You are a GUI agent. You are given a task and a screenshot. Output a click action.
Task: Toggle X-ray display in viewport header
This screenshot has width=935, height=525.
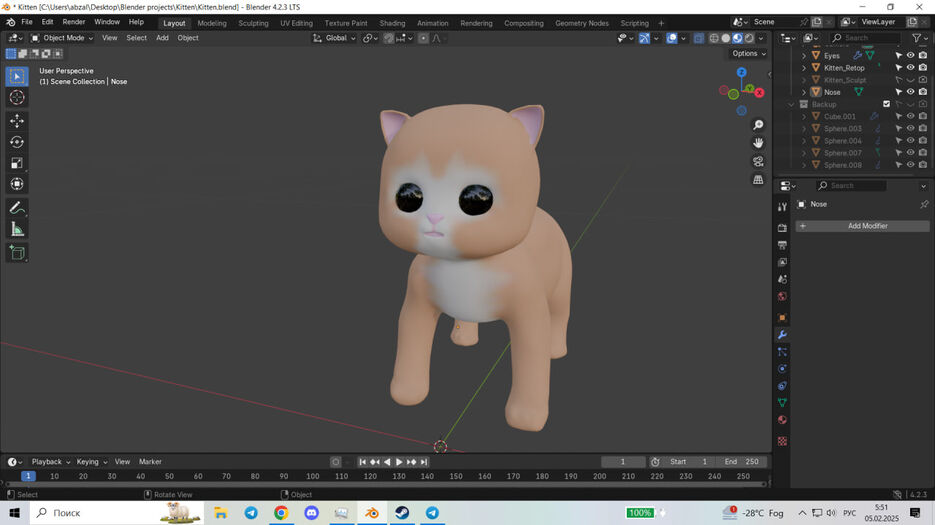pyautogui.click(x=698, y=38)
